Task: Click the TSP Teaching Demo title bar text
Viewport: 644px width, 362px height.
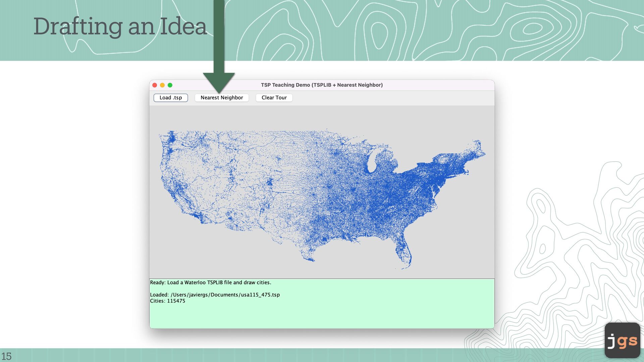Action: (322, 85)
